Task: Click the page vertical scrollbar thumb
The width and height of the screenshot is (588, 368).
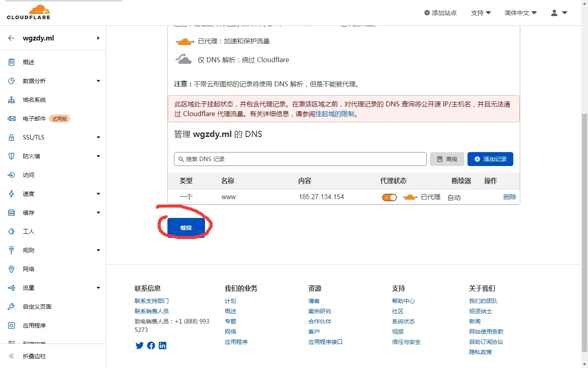Action: click(x=585, y=233)
